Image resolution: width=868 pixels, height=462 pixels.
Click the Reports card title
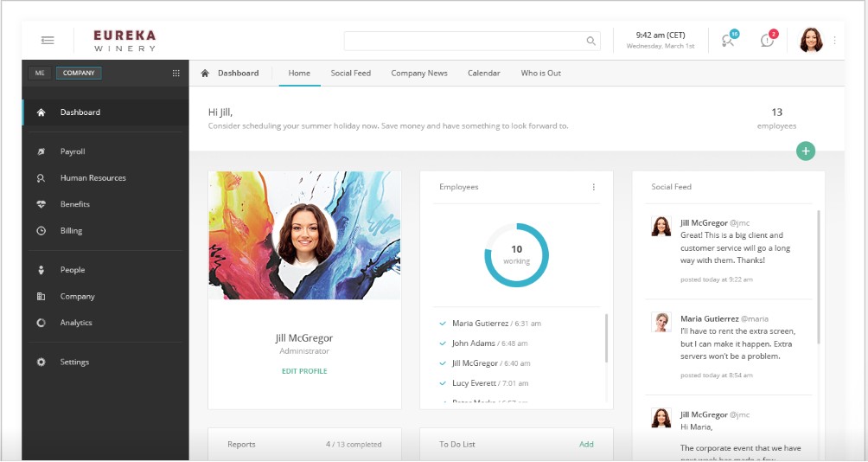241,445
